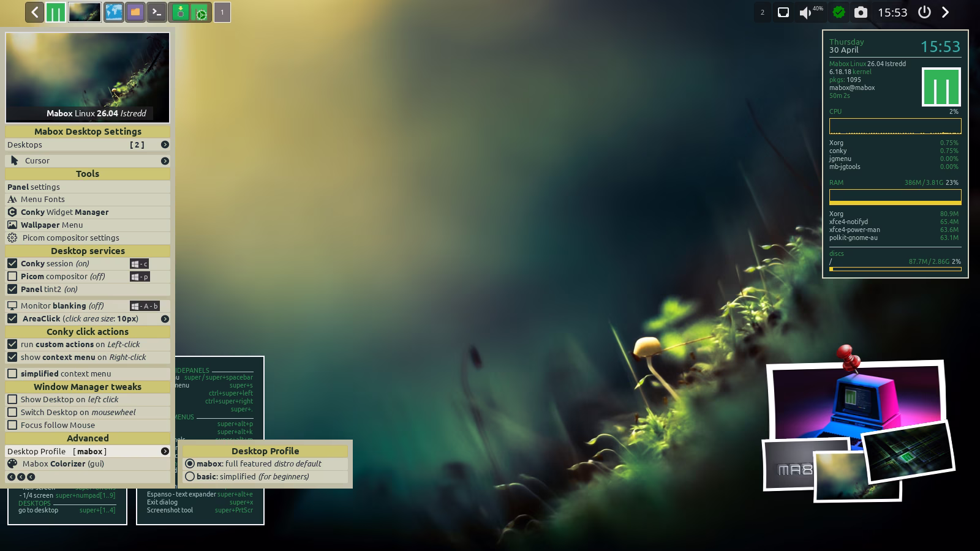Enable Focus follow Mouse
The height and width of the screenshot is (551, 980).
pos(12,425)
